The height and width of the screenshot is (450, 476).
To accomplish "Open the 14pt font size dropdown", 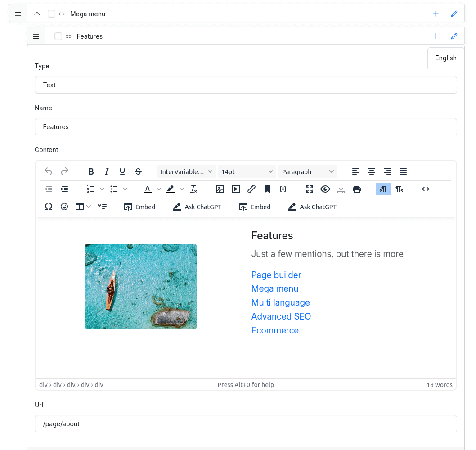I will click(247, 171).
